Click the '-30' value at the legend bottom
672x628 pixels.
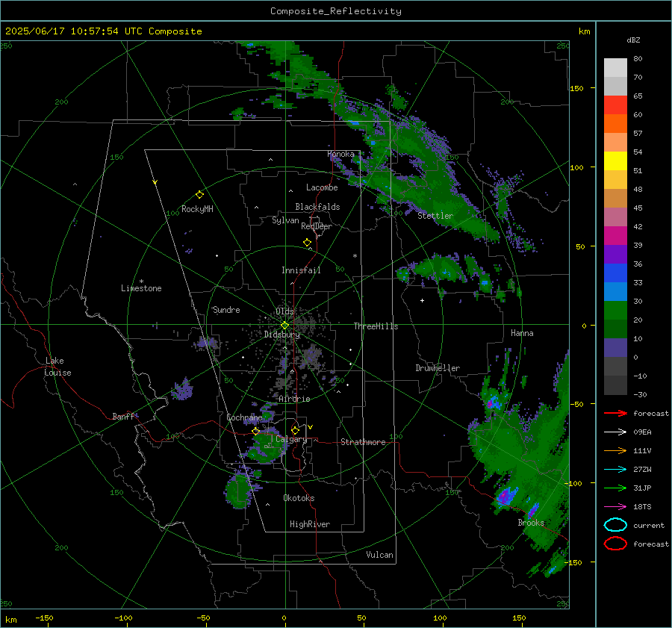point(640,394)
